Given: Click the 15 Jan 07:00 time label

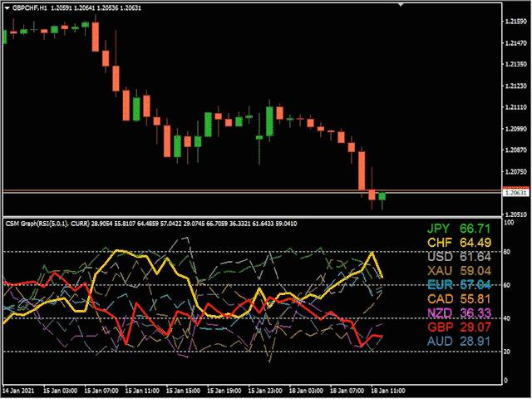Looking at the screenshot, I should tap(101, 391).
